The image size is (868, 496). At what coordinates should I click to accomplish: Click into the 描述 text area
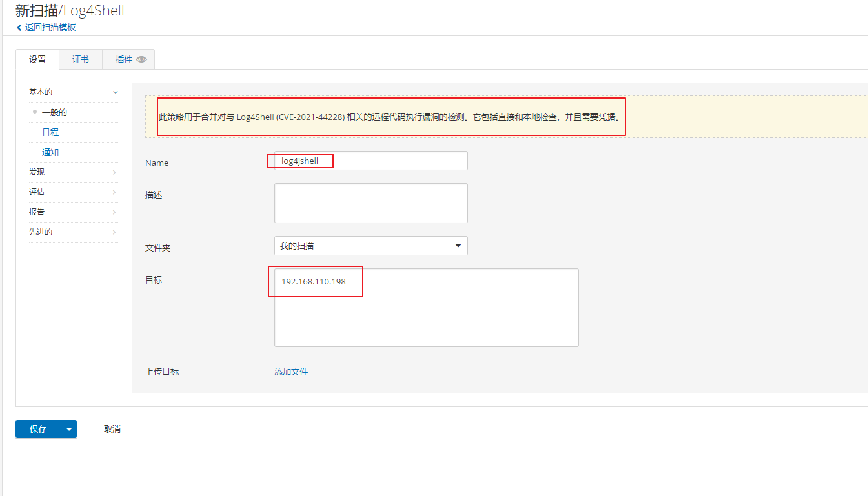point(370,203)
